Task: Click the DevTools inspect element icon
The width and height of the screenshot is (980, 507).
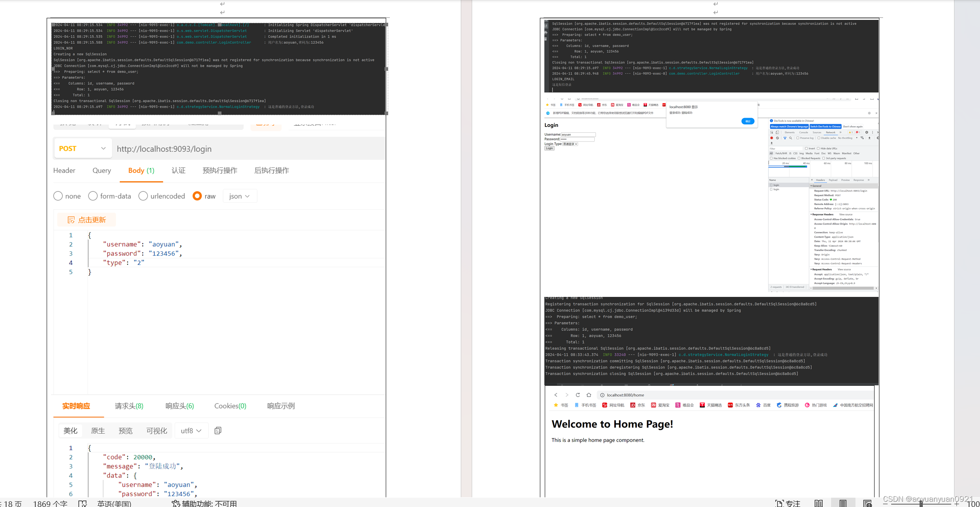Action: (772, 132)
